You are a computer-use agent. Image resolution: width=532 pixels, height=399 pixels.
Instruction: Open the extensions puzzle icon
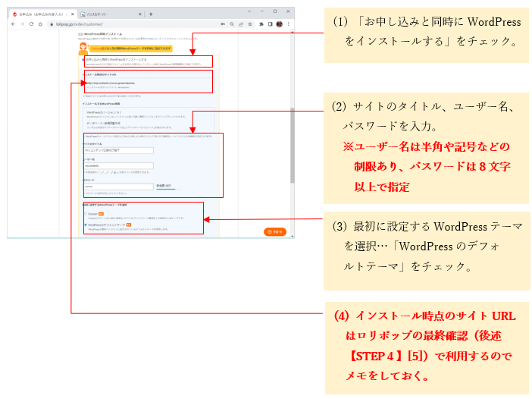(x=260, y=24)
